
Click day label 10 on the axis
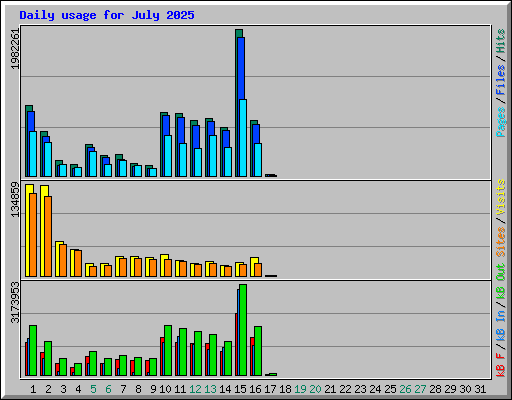tap(165, 389)
